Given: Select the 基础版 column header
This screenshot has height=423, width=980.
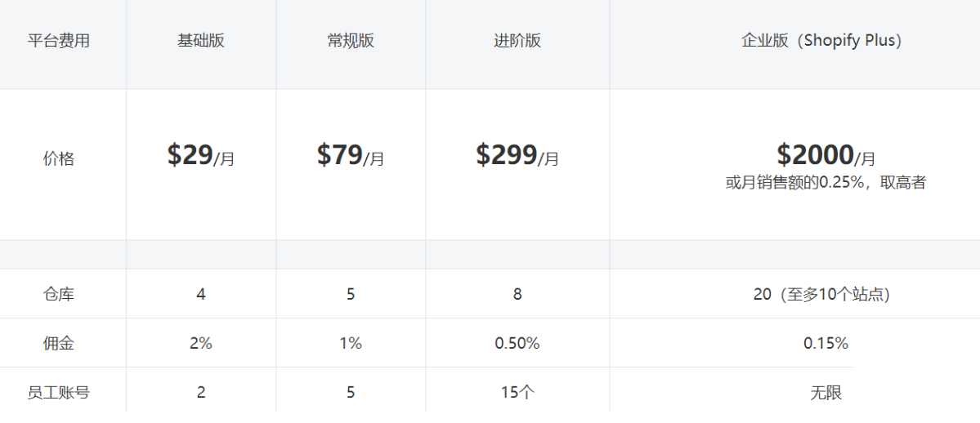Looking at the screenshot, I should point(201,41).
